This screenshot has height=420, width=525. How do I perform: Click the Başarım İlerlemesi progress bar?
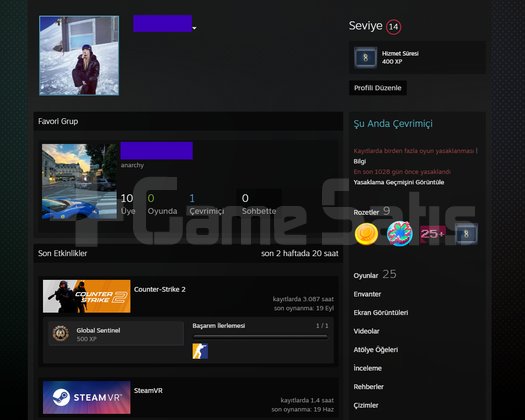pos(260,337)
